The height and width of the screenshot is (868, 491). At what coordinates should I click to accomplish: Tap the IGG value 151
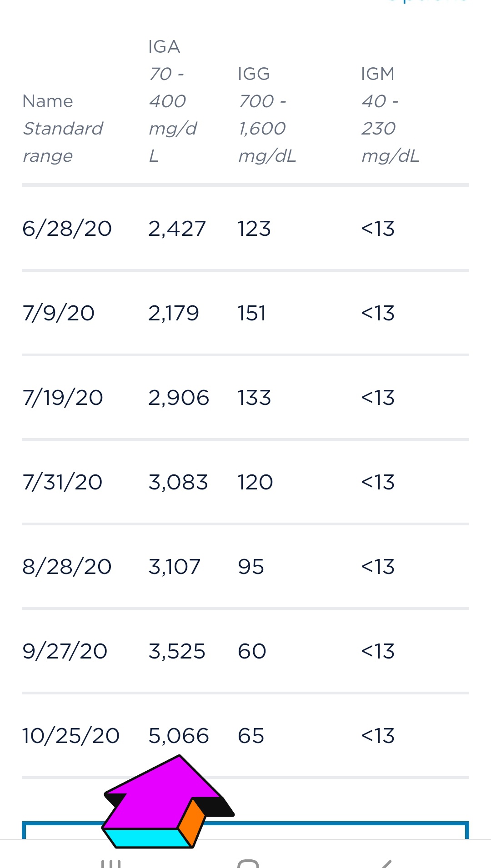(x=252, y=313)
